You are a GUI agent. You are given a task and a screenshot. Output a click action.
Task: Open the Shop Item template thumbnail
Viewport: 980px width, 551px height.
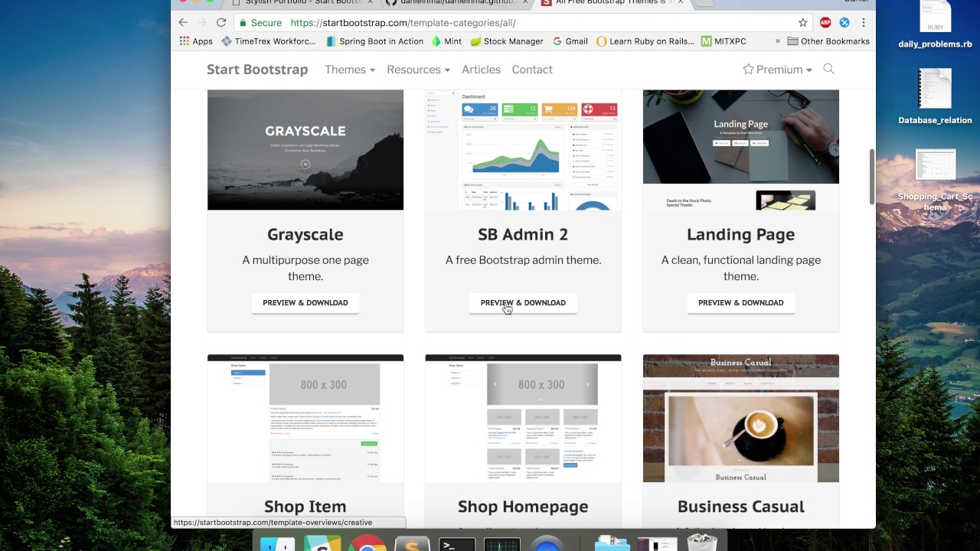tap(305, 418)
